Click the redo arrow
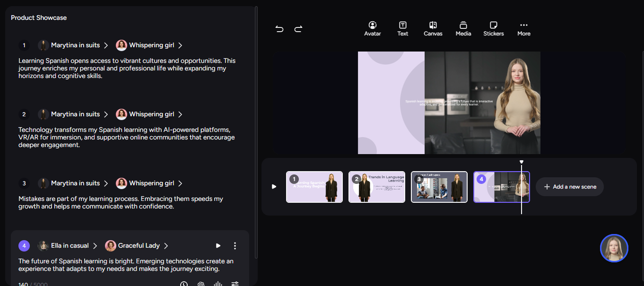 [x=298, y=29]
